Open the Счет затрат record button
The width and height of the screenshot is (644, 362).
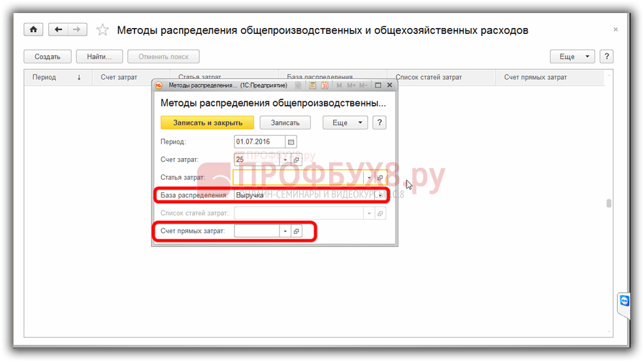296,159
